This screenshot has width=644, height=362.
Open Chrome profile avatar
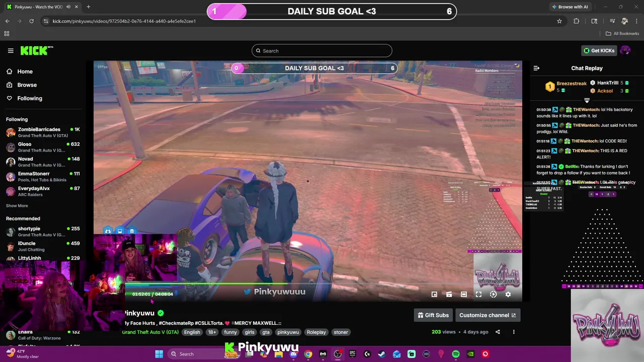coord(624,21)
